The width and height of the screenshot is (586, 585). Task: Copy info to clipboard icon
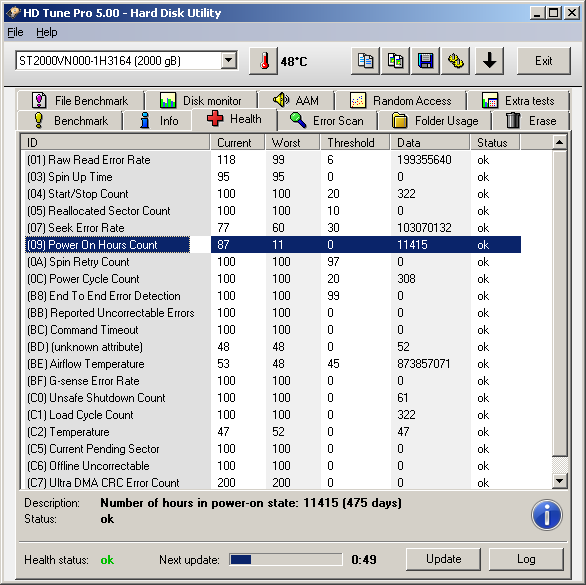pos(365,61)
